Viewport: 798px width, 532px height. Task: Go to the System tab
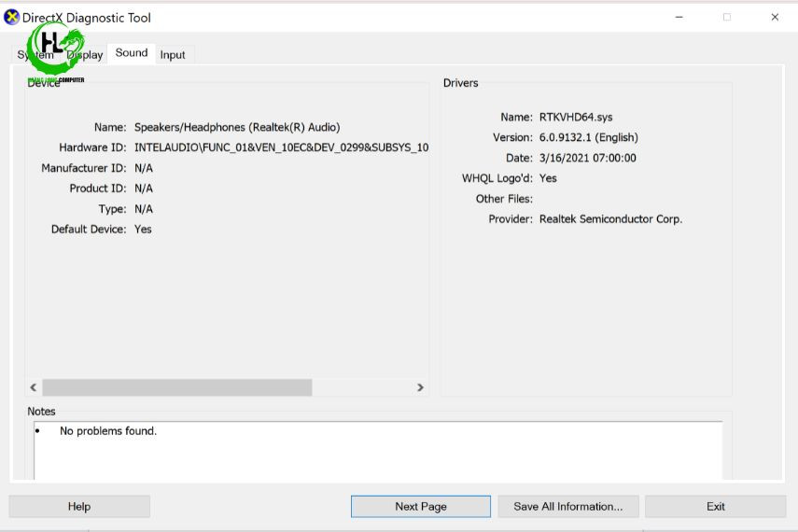click(35, 54)
